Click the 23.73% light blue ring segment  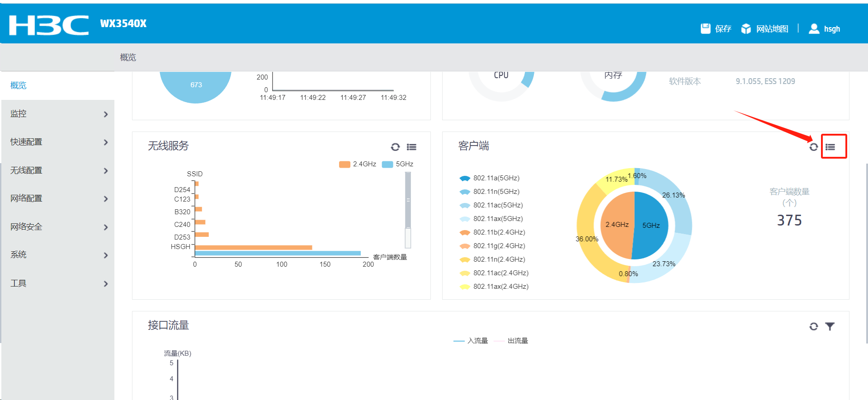point(664,264)
